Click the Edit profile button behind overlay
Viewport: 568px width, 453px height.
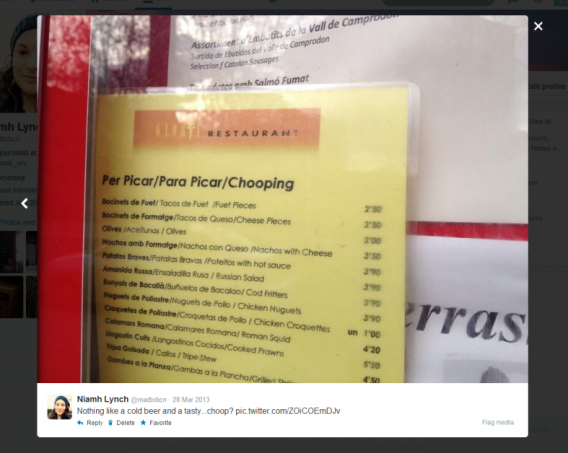point(548,87)
